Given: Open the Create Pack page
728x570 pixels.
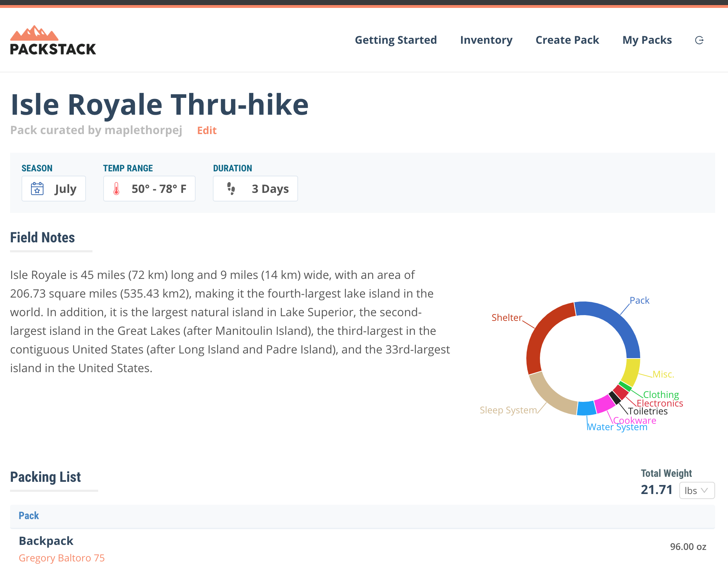Looking at the screenshot, I should tap(567, 40).
